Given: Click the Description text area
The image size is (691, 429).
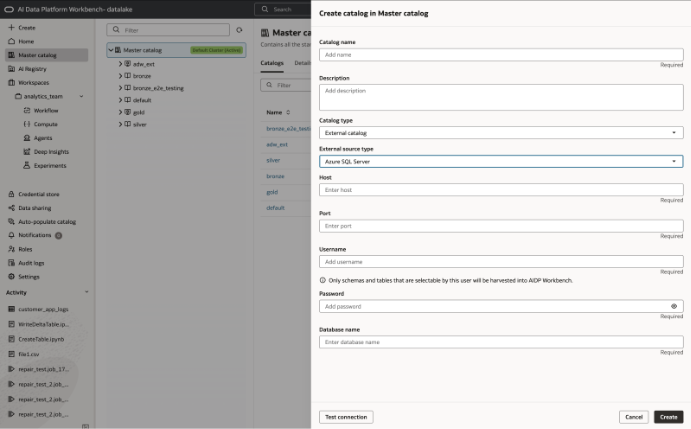Looking at the screenshot, I should (501, 97).
